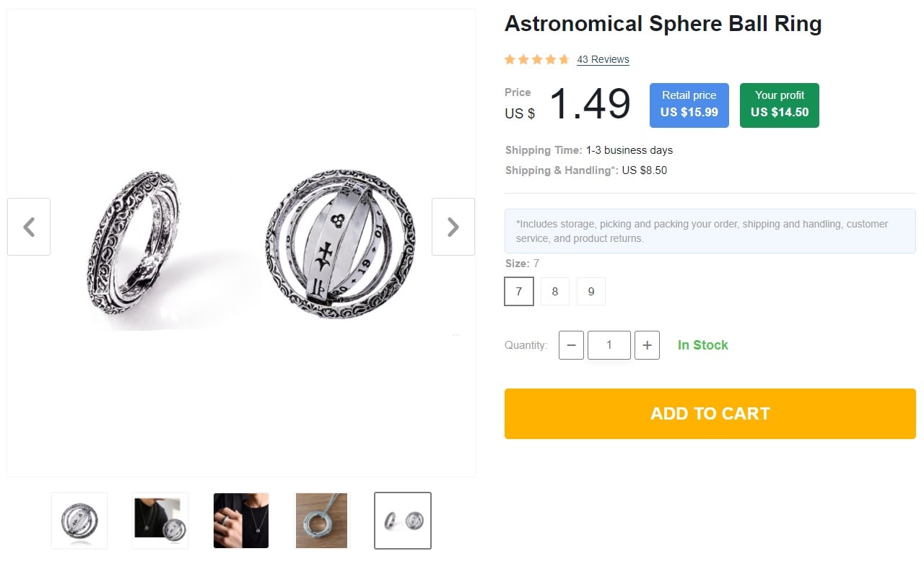Viewport: 924px width, 564px height.
Task: Select ring size 8
Action: (554, 291)
